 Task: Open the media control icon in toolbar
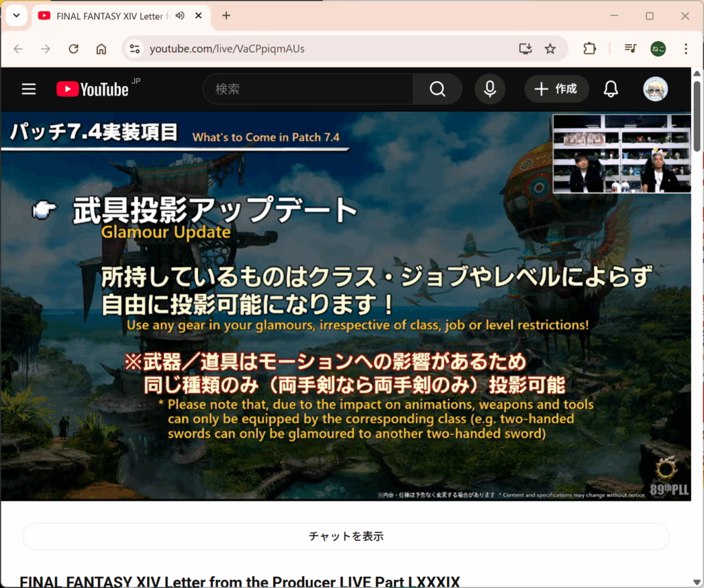tap(630, 49)
